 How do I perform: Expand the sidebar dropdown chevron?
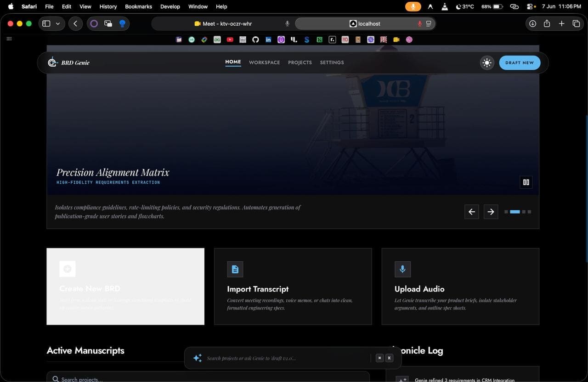(x=58, y=23)
